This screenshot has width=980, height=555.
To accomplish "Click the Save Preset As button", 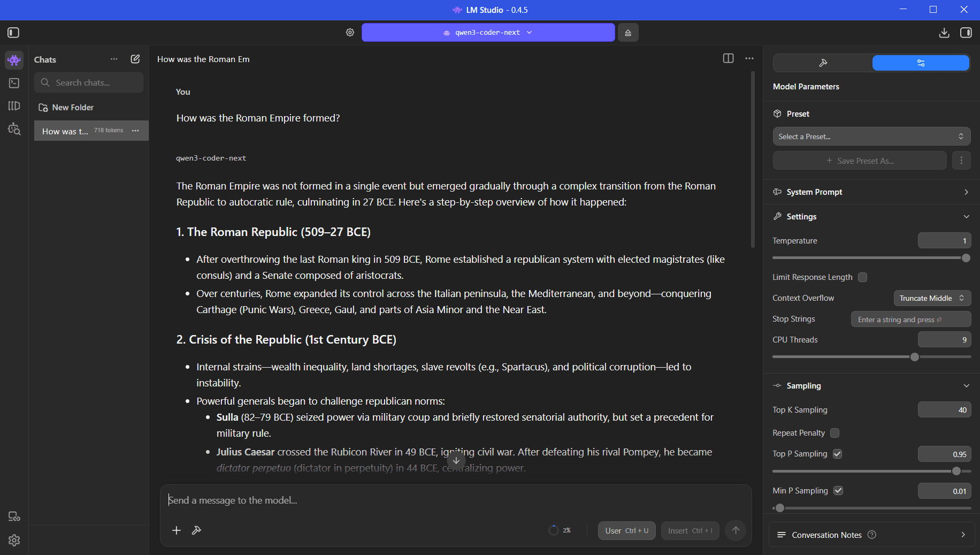I will coord(860,161).
